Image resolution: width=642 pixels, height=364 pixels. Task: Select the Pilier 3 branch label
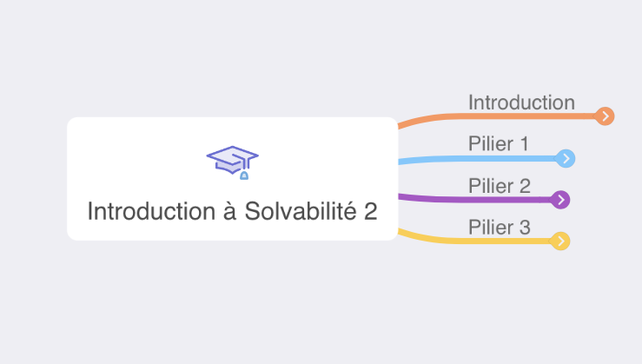(499, 227)
